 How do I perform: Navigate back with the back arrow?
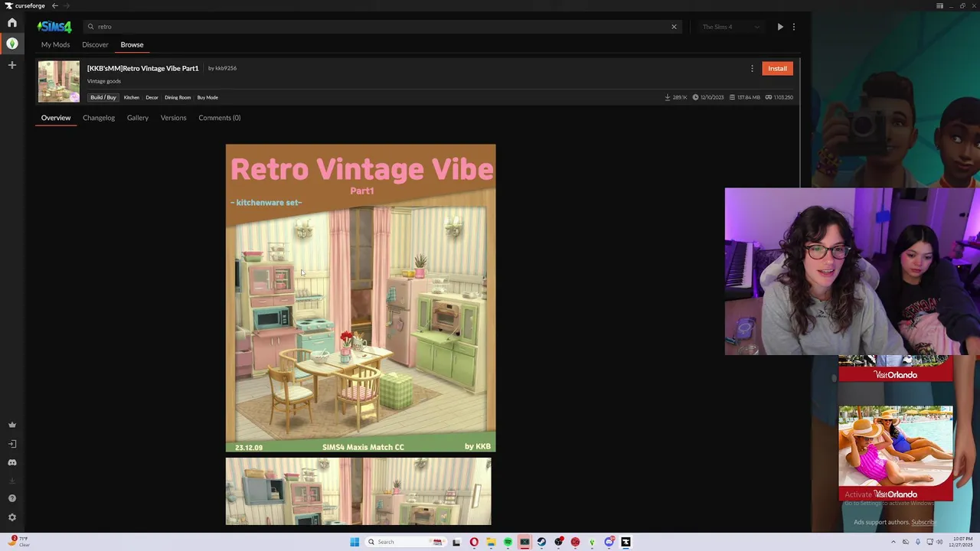click(54, 5)
